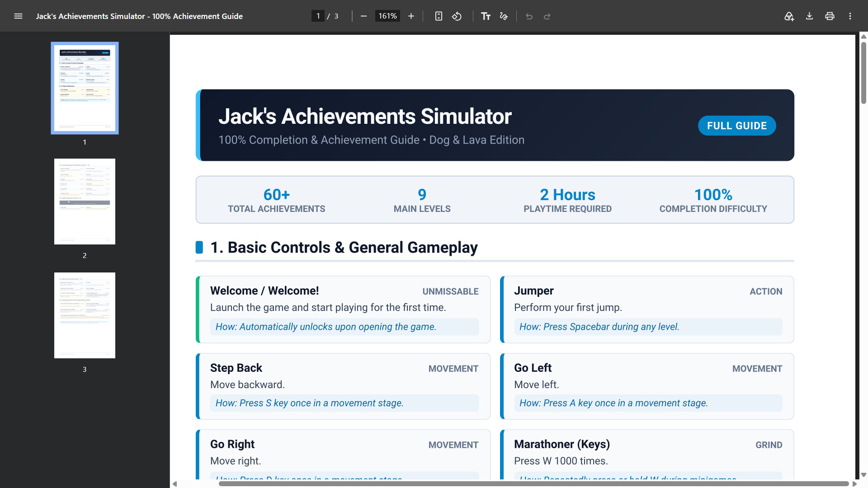The width and height of the screenshot is (868, 488).
Task: Zoom out with the minus icon
Action: click(x=363, y=16)
